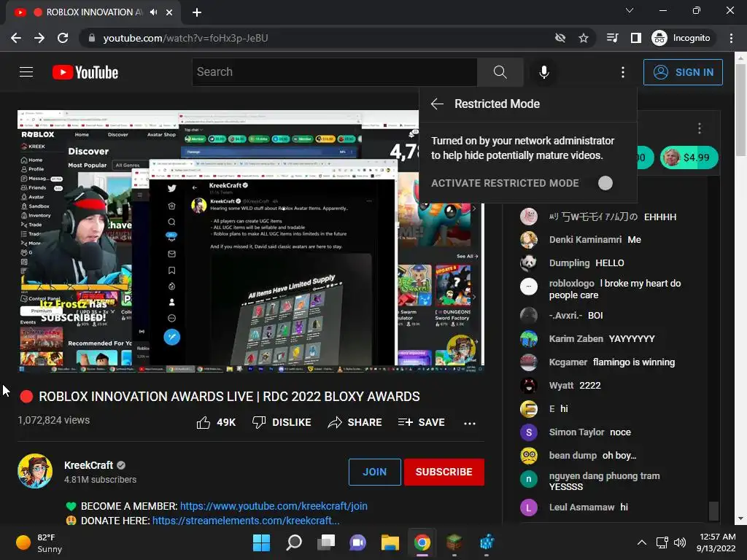Join the KreekCraft channel membership

click(374, 472)
